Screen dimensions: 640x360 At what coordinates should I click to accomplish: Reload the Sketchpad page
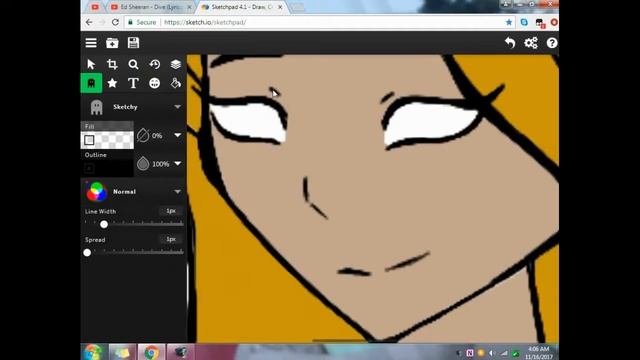tap(116, 22)
